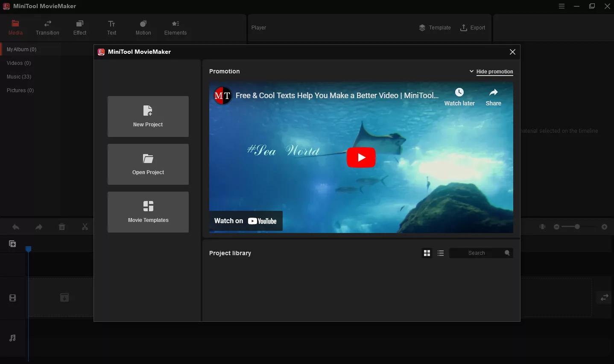Open the Elements tab
Screen dimensions: 614x364
click(x=175, y=28)
